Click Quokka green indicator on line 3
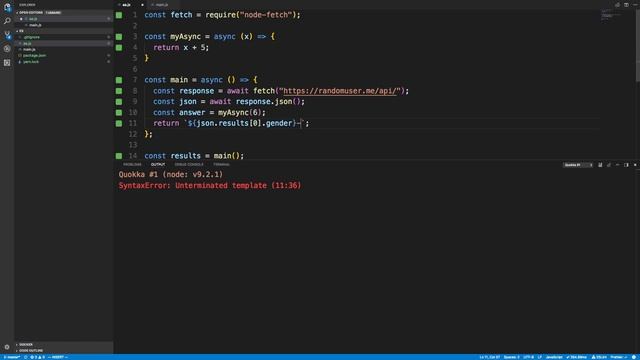640x360 pixels. click(x=119, y=37)
